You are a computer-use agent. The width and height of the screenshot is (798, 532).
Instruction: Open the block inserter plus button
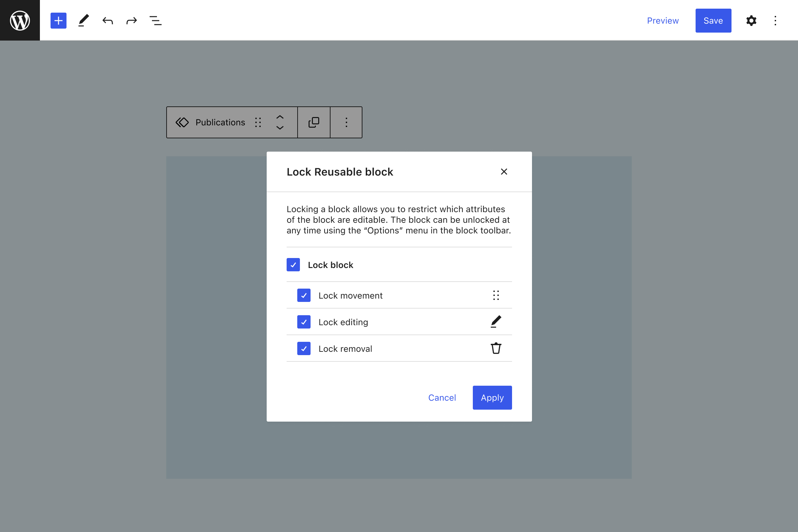[59, 21]
